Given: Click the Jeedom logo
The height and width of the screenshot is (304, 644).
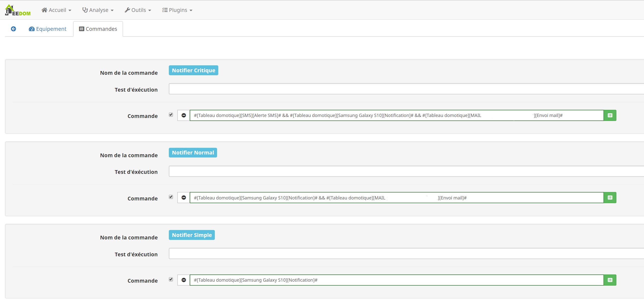Looking at the screenshot, I should click(18, 10).
